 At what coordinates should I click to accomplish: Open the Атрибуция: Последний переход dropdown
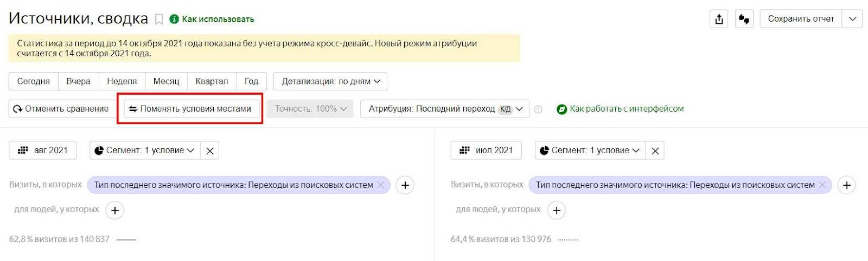445,109
